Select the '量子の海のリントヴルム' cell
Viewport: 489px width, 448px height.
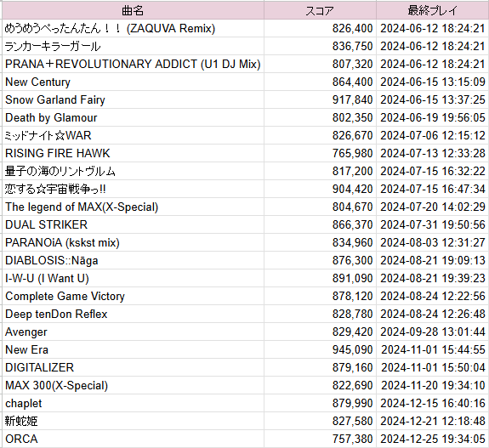133,171
